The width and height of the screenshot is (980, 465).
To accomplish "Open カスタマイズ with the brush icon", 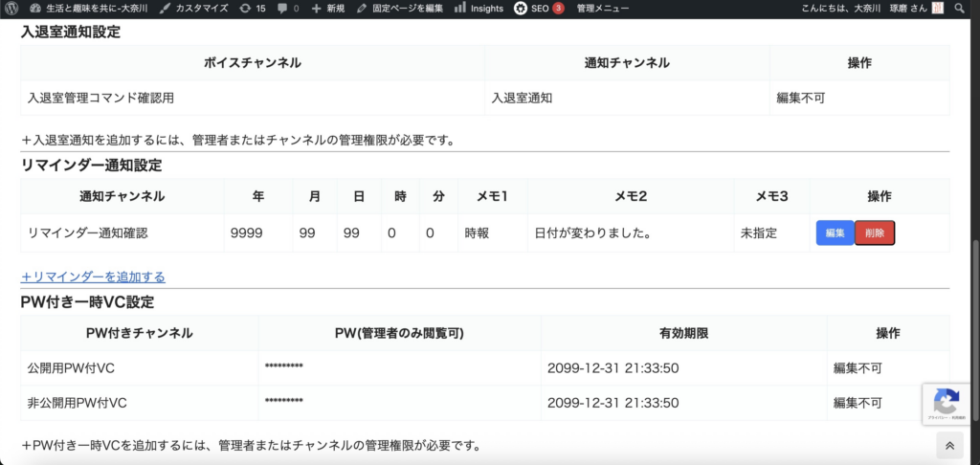I will [166, 8].
